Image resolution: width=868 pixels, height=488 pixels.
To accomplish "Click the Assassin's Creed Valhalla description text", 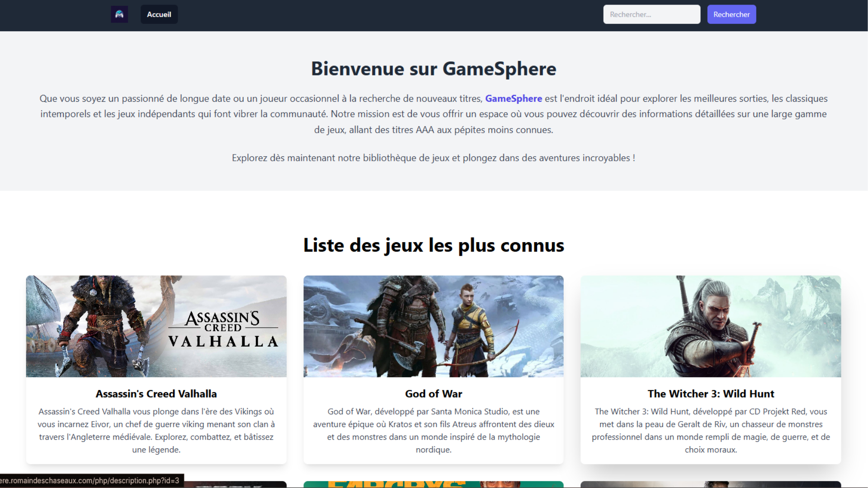I will coord(156,431).
